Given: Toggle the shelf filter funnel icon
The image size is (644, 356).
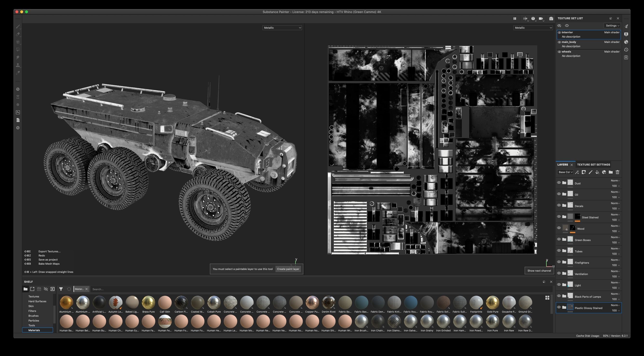Looking at the screenshot, I should point(61,289).
